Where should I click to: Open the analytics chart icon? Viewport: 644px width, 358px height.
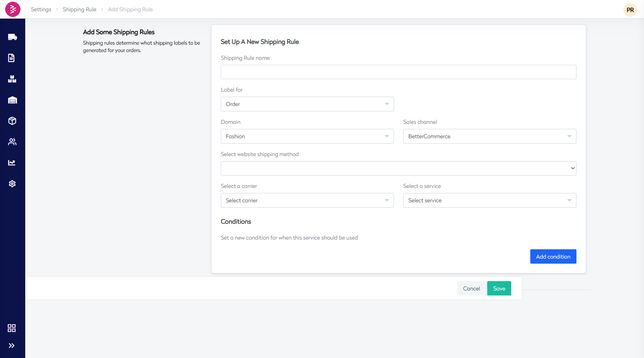coord(12,163)
